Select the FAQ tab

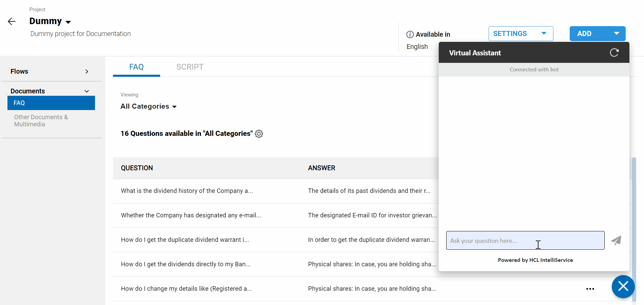click(x=136, y=67)
